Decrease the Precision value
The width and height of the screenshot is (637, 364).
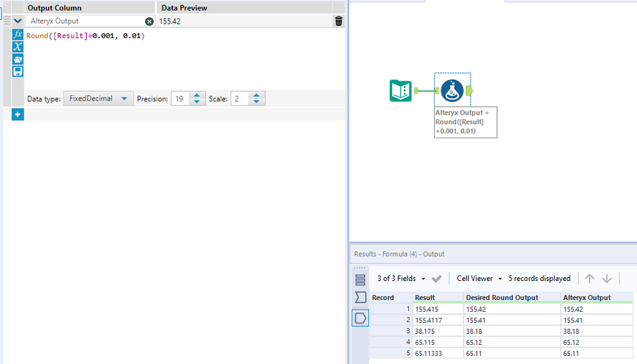[x=196, y=102]
